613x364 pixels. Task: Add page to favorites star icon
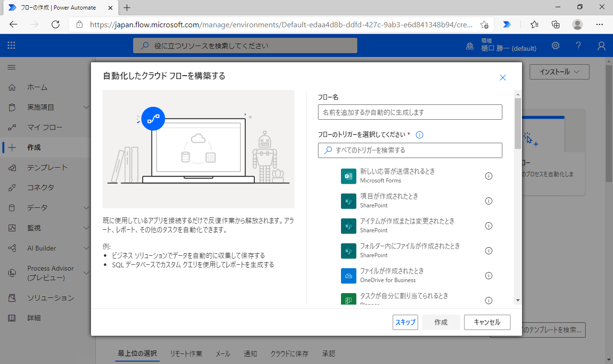[484, 24]
